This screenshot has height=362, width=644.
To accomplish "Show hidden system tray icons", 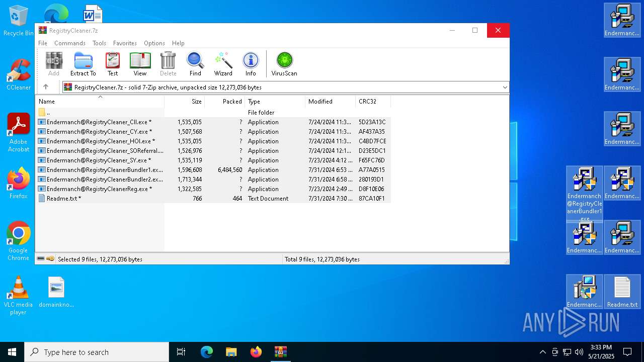I will tap(542, 352).
